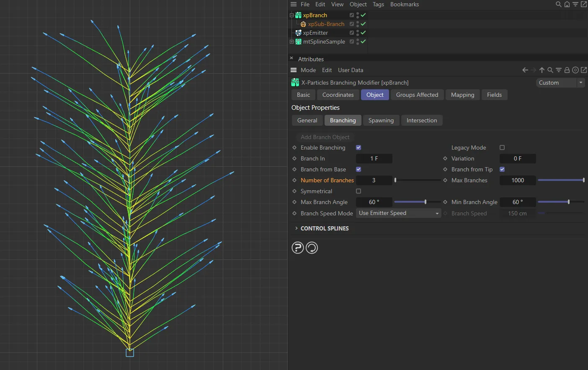Disable the Enable Branching checkbox

coord(358,147)
